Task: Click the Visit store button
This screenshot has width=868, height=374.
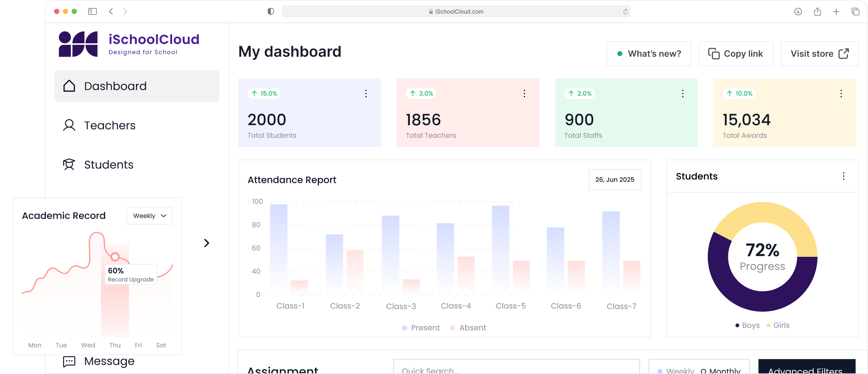Action: coord(819,54)
